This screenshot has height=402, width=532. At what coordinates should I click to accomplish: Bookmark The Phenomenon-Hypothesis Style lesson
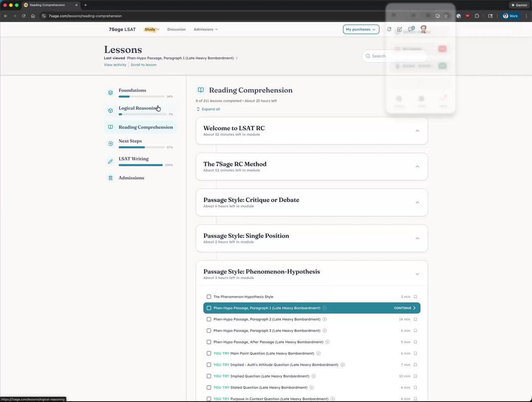tap(415, 297)
